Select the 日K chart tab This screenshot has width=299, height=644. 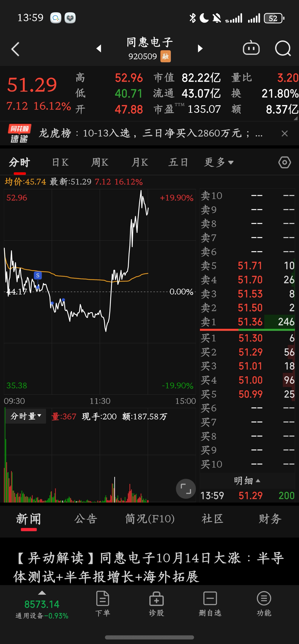pos(60,163)
